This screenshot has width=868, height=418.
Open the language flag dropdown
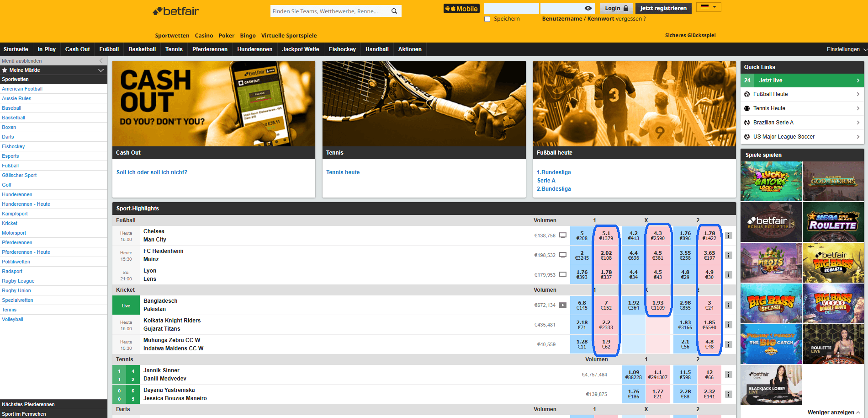pos(709,7)
